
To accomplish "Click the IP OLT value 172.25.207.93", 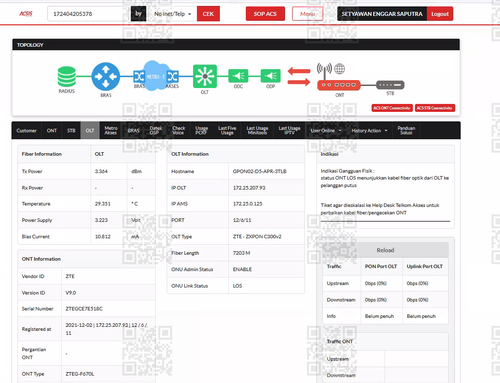I will pyautogui.click(x=249, y=188).
